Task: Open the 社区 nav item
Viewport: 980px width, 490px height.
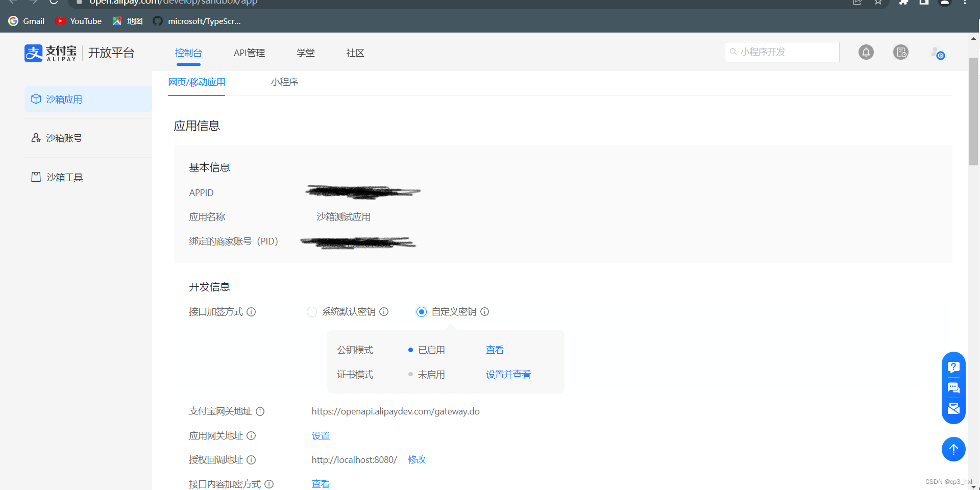Action: 355,53
